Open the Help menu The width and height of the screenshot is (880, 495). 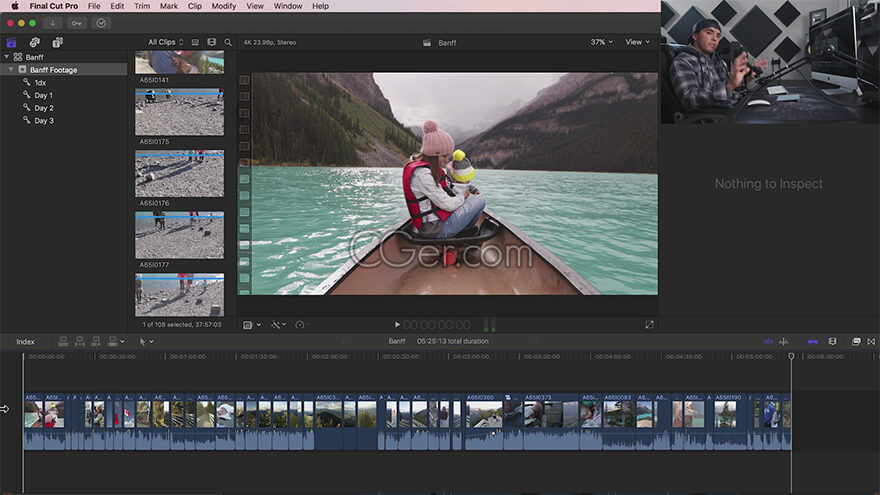tap(320, 6)
